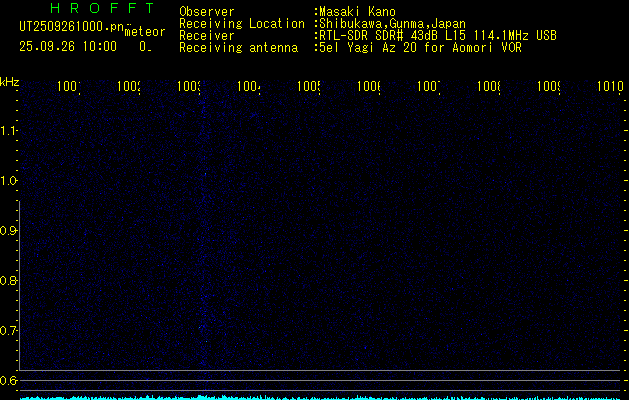Click the Observer field label
Viewport: 629px width, 400px height.
coord(208,12)
